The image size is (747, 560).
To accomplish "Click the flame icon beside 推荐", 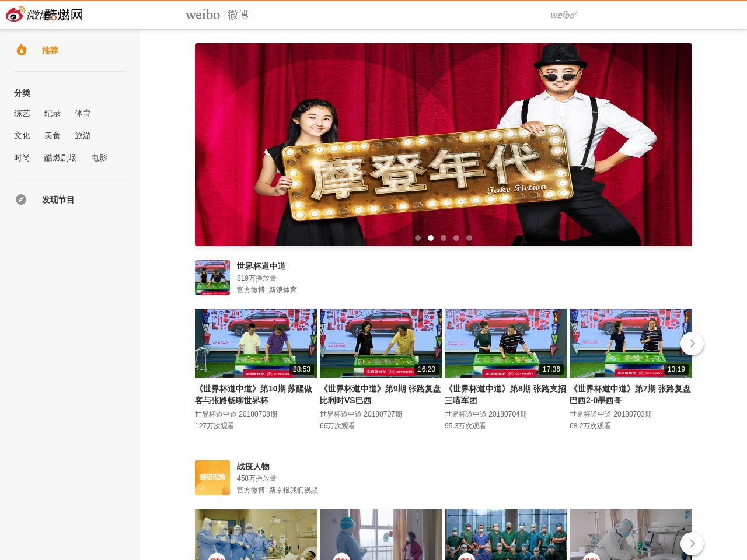I will tap(22, 50).
